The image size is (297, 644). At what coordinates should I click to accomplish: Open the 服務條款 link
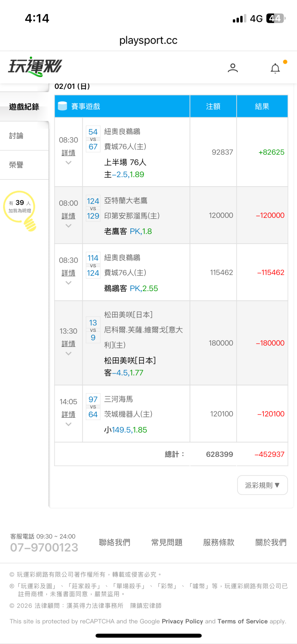[219, 542]
